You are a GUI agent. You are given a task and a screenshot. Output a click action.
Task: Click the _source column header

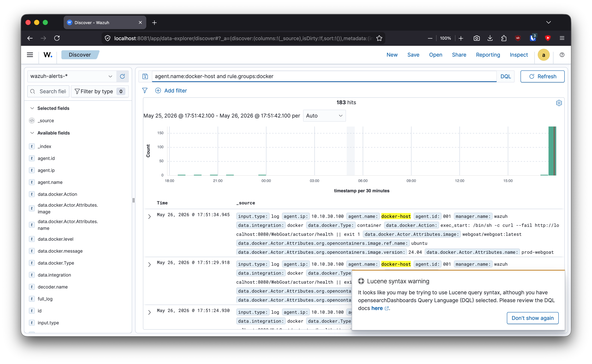pyautogui.click(x=246, y=203)
